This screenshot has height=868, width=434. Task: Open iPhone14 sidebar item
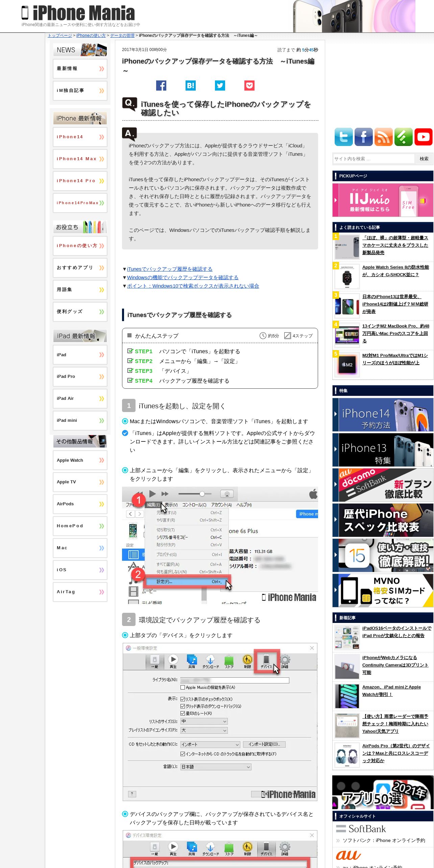point(80,137)
